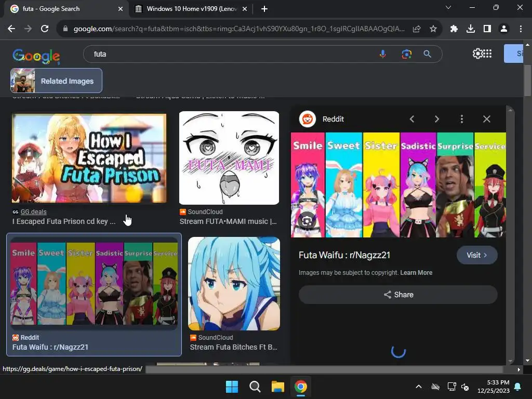
Task: Open the GG.deals source link
Action: point(34,212)
